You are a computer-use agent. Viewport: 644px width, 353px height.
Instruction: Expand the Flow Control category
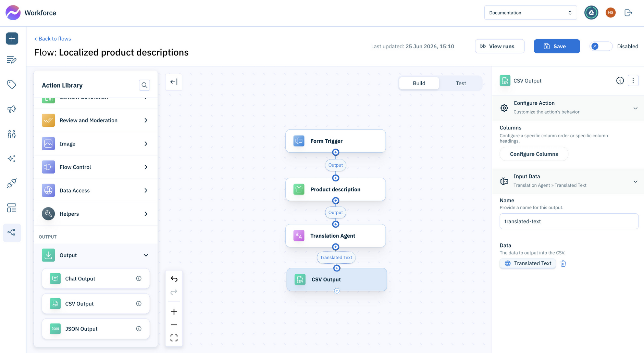point(96,167)
